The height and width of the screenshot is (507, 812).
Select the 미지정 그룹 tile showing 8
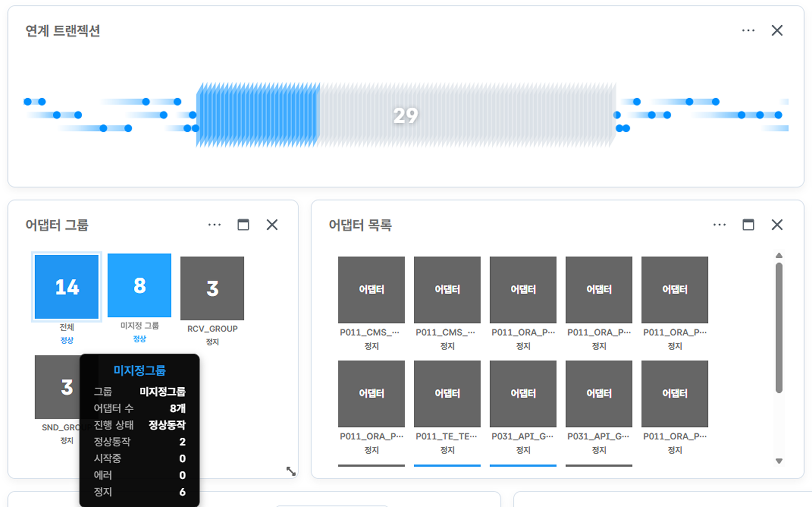click(139, 285)
